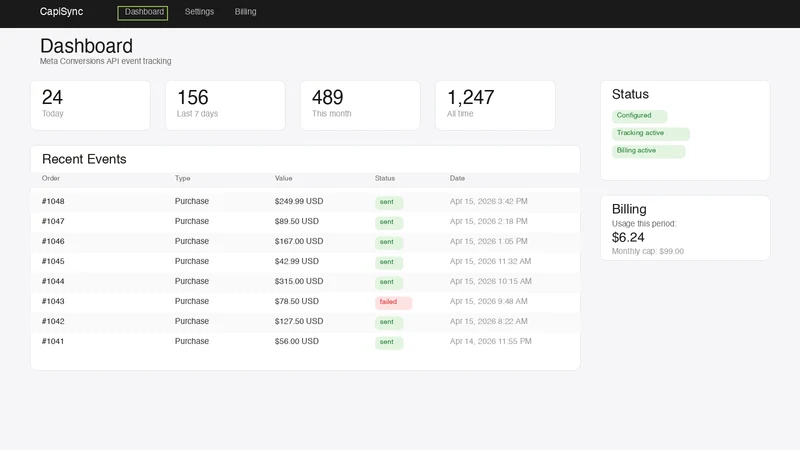Select order #1043
800x450 pixels.
click(53, 301)
